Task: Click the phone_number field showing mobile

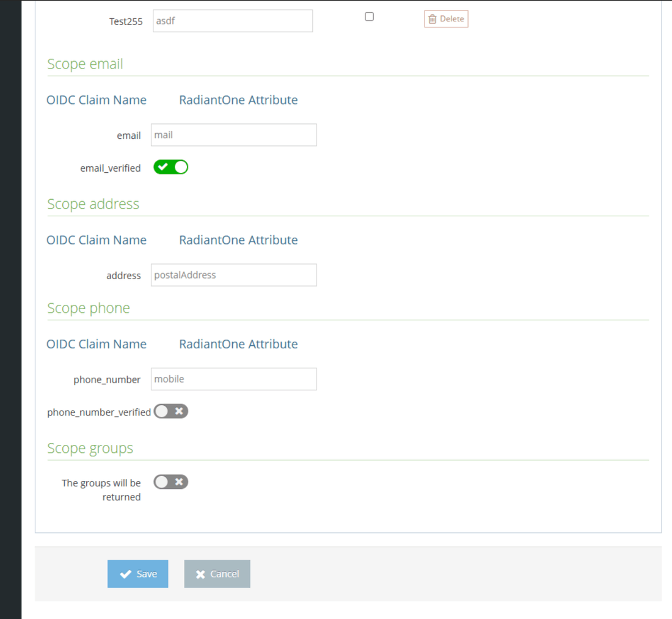Action: 234,379
